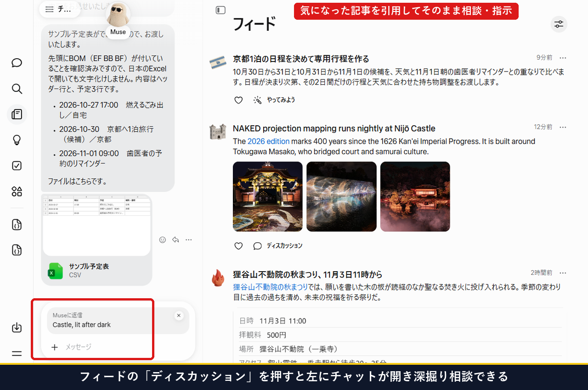Viewport: 588px width, 390px height.
Task: Open the サンプル予定表 CSV file attachment
Action: (97, 271)
